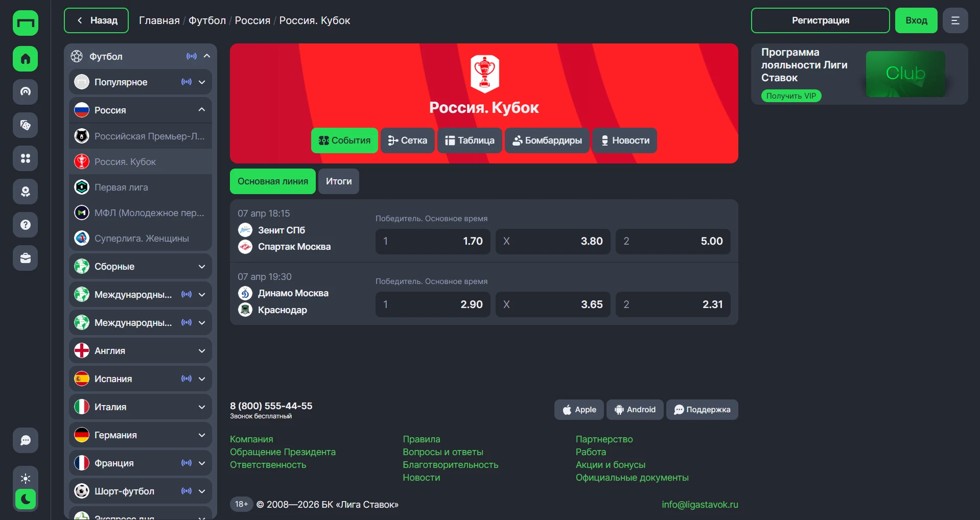The height and width of the screenshot is (520, 980).
Task: Open the Итоги tab
Action: 339,181
